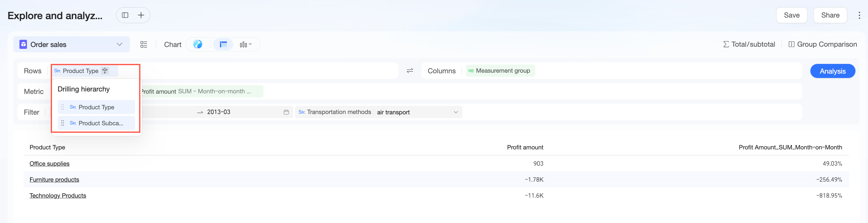The width and height of the screenshot is (868, 223).
Task: Grab drag handle of Product Subca... hierarchy item
Action: (62, 123)
